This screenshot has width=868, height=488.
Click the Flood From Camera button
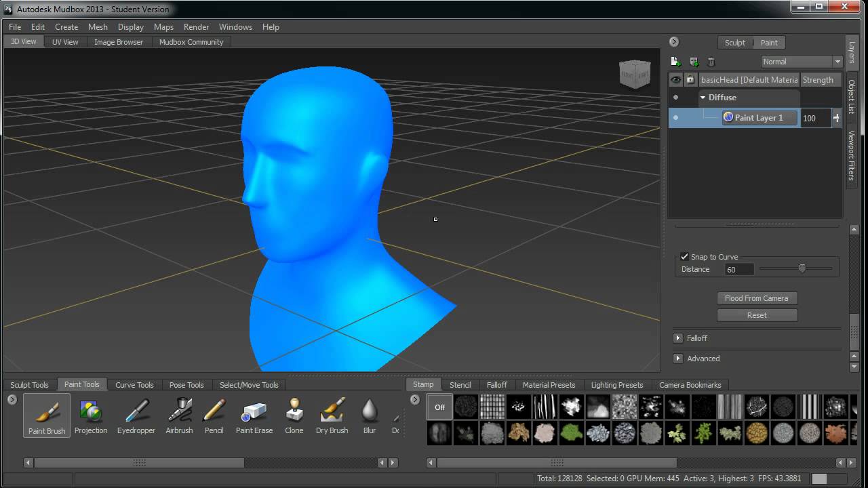pyautogui.click(x=757, y=298)
